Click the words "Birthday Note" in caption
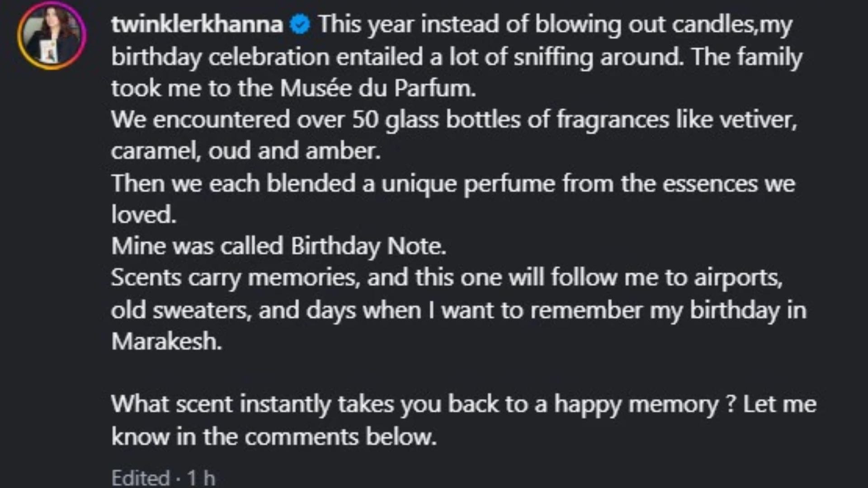 pyautogui.click(x=367, y=246)
